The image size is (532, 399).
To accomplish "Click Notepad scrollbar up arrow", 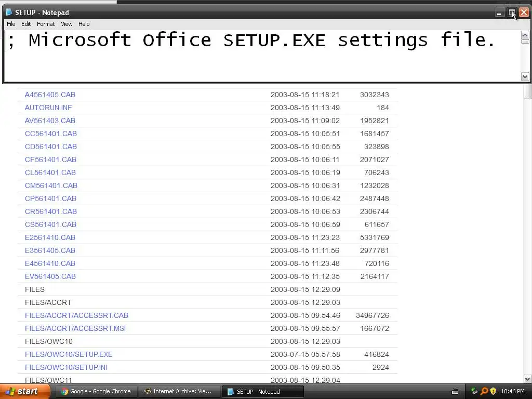I will 525,35.
